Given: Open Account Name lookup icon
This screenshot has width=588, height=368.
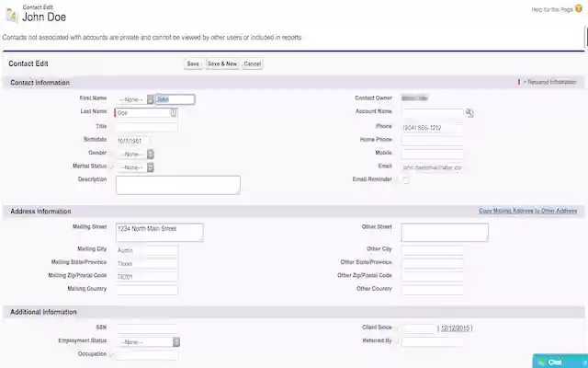Looking at the screenshot, I should pyautogui.click(x=469, y=112).
